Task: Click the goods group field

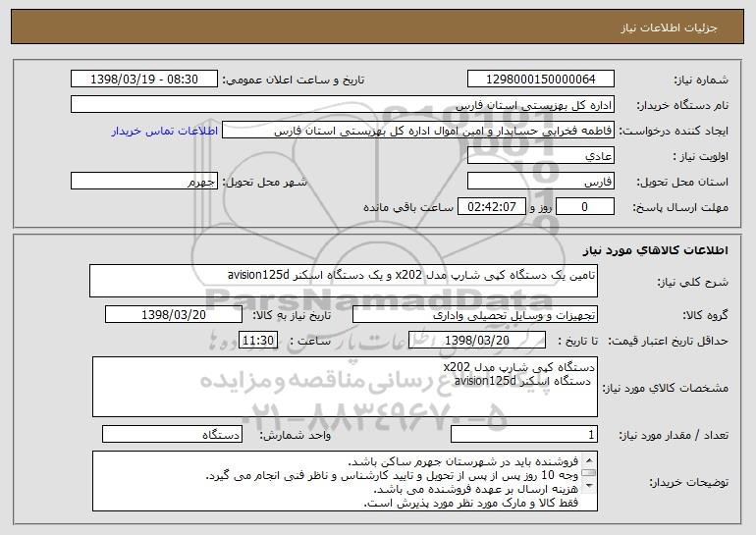Action: coord(475,315)
